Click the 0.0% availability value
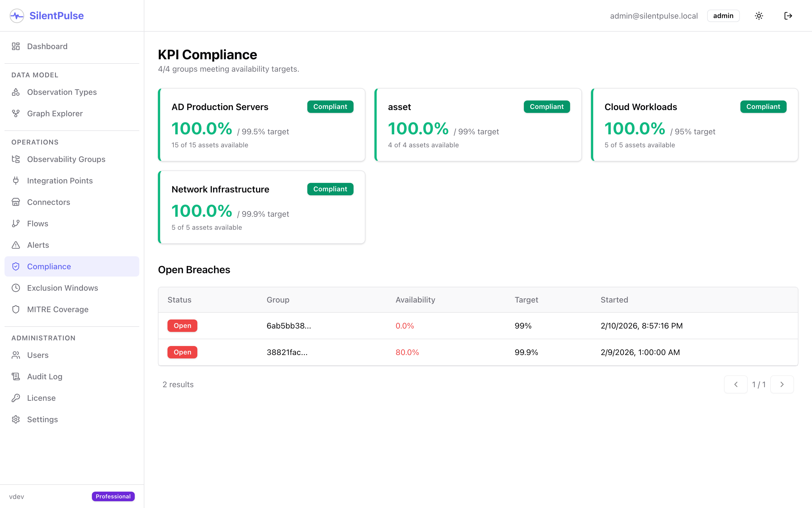The width and height of the screenshot is (812, 508). tap(405, 326)
